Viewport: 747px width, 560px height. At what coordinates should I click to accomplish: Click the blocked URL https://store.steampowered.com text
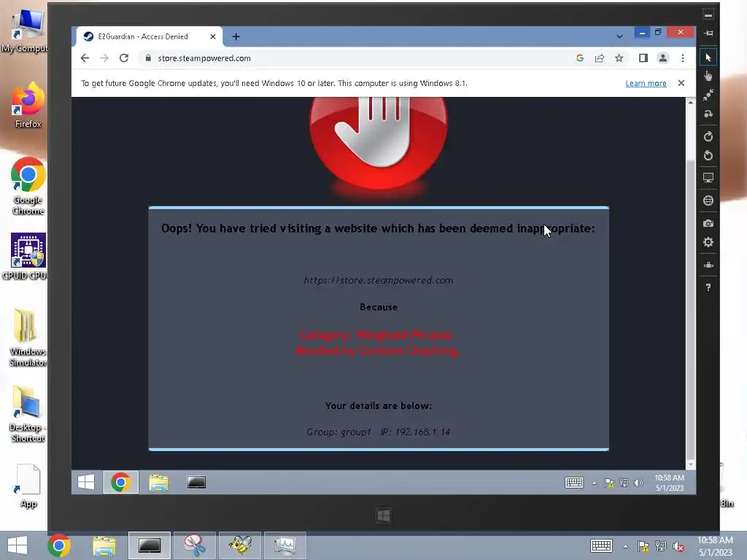379,281
